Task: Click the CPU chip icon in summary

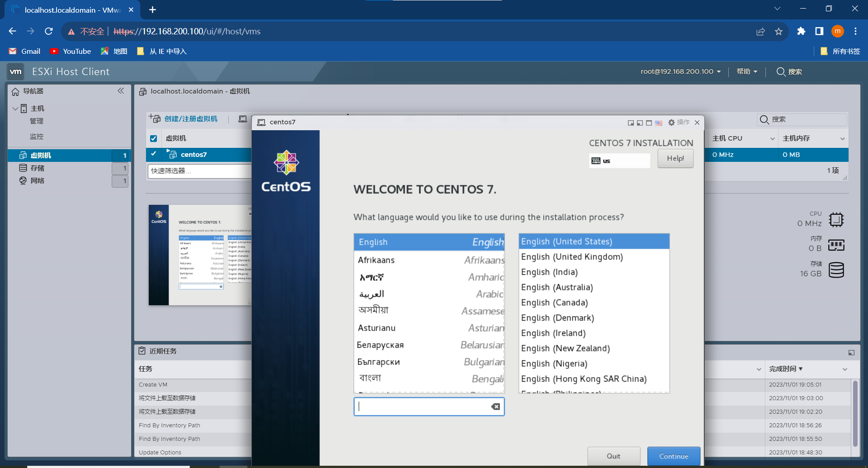Action: coord(836,220)
